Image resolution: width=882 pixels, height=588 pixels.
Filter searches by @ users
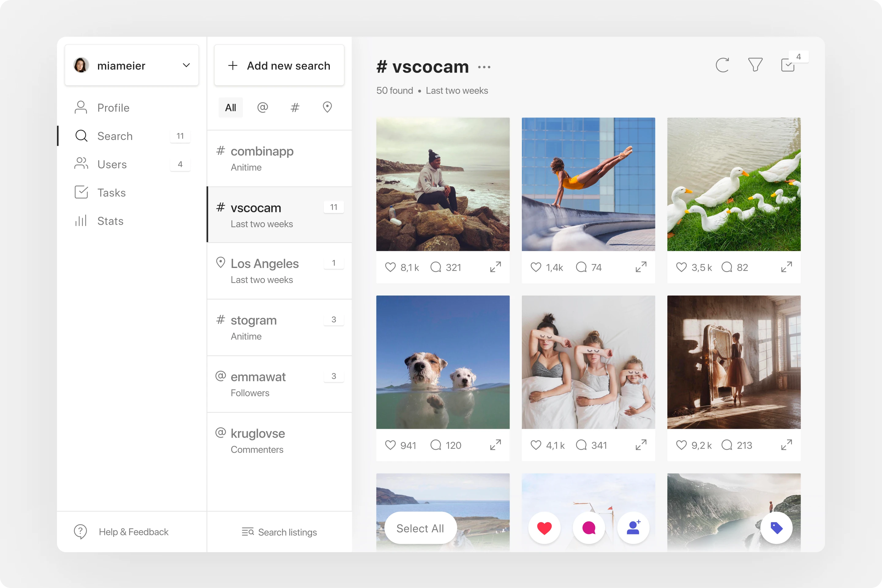tap(262, 107)
